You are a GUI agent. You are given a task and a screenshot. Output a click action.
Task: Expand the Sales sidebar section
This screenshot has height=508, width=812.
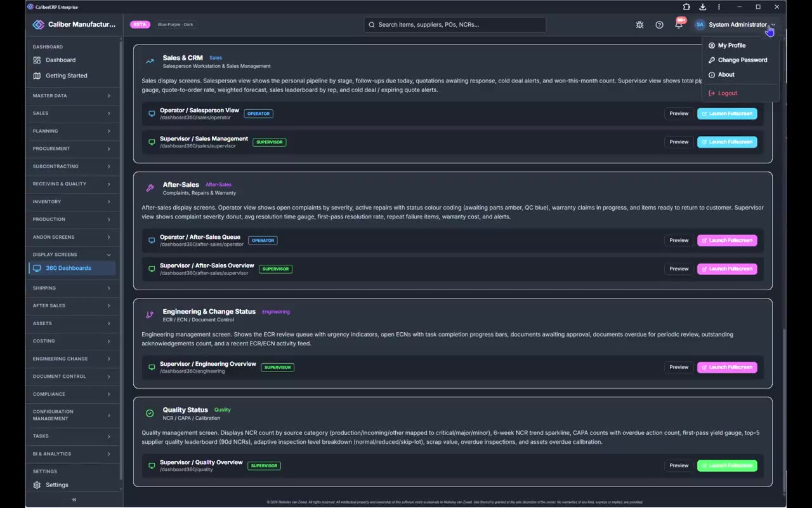point(72,114)
